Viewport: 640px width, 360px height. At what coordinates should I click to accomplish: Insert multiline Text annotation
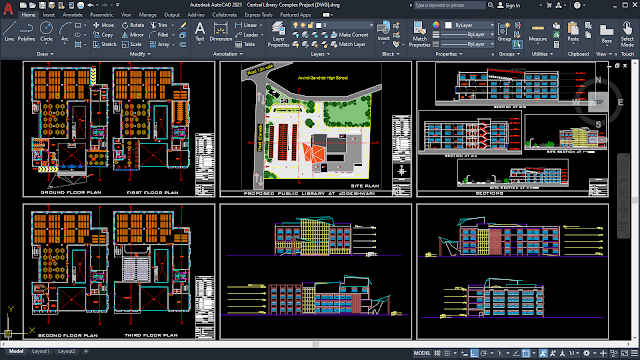pos(200,32)
